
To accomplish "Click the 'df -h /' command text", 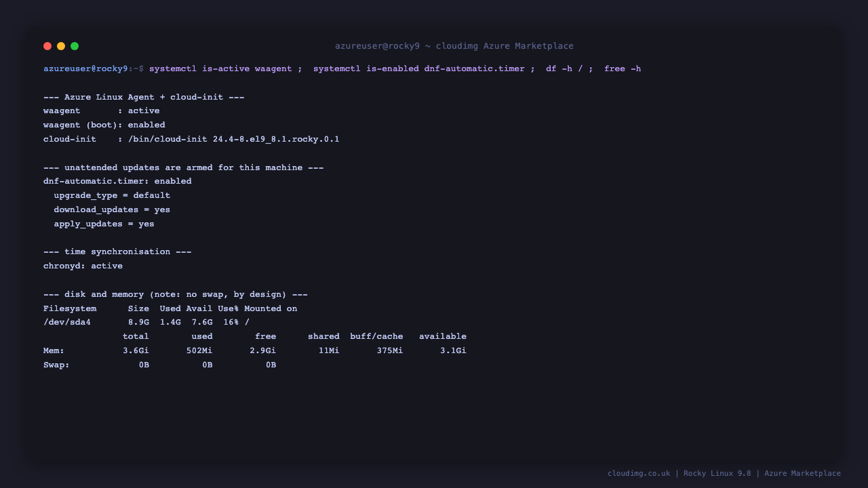I will (564, 68).
